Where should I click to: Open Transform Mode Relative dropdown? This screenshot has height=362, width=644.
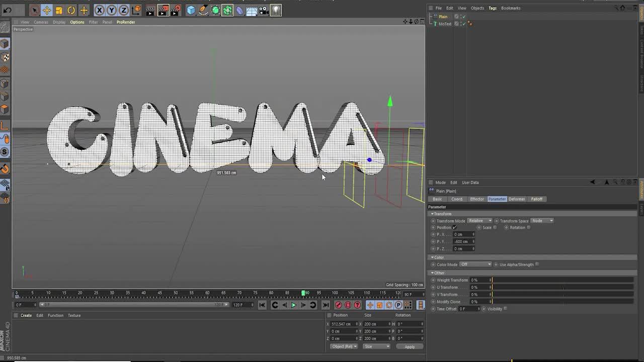tap(480, 221)
